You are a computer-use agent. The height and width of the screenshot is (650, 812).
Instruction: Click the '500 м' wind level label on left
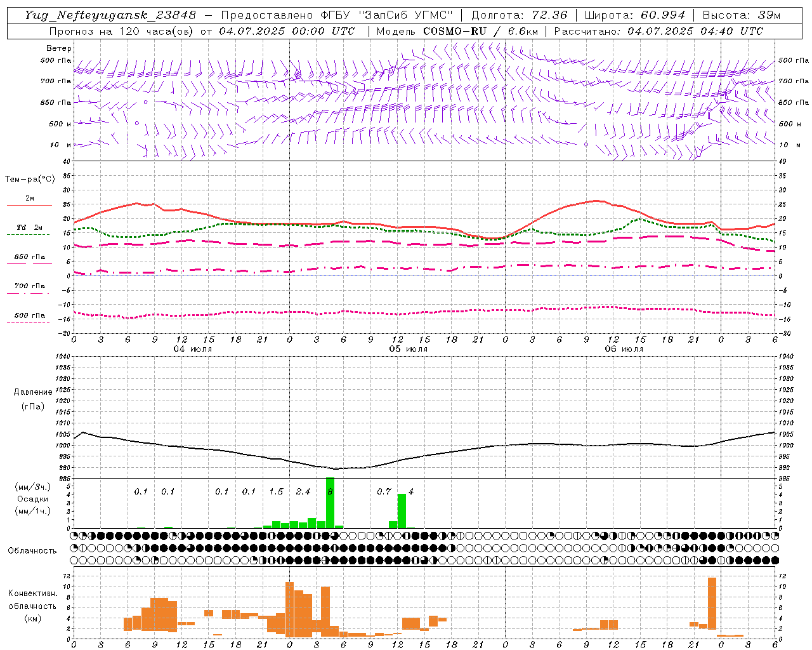tap(60, 124)
